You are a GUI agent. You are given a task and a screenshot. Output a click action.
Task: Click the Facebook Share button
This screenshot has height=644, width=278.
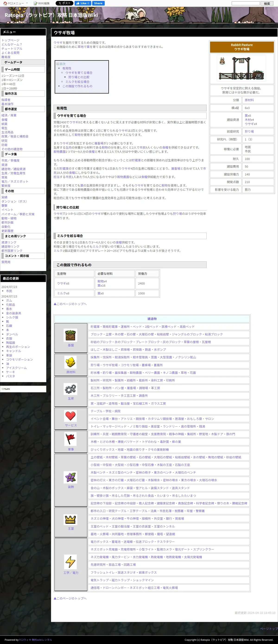[x=98, y=3]
